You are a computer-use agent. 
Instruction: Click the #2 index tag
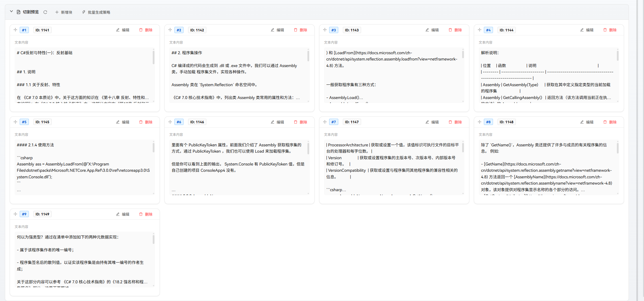coord(179,30)
